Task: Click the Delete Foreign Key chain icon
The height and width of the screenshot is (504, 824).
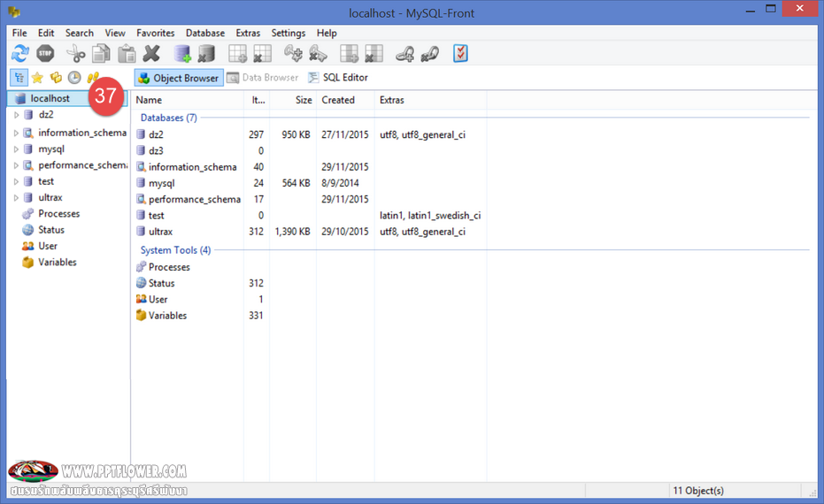Action: click(x=429, y=54)
